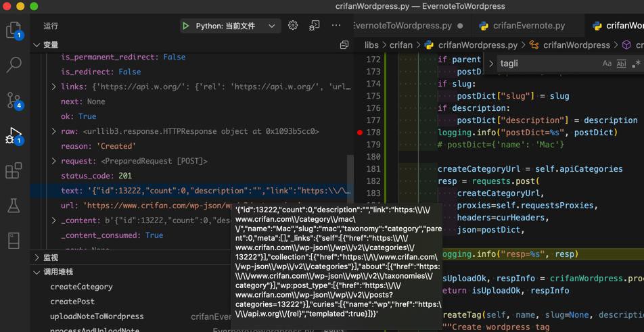Open the Source Control view icon
Image resolution: width=644 pixels, height=332 pixels.
[14, 100]
